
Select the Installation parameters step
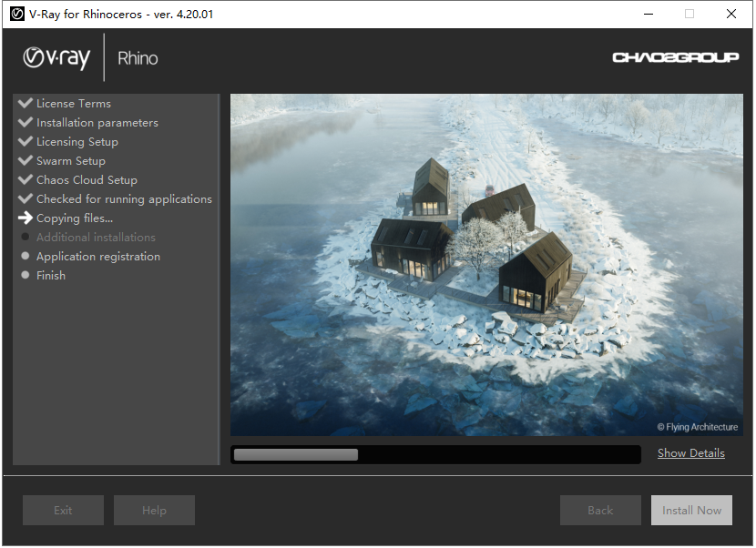(x=97, y=122)
